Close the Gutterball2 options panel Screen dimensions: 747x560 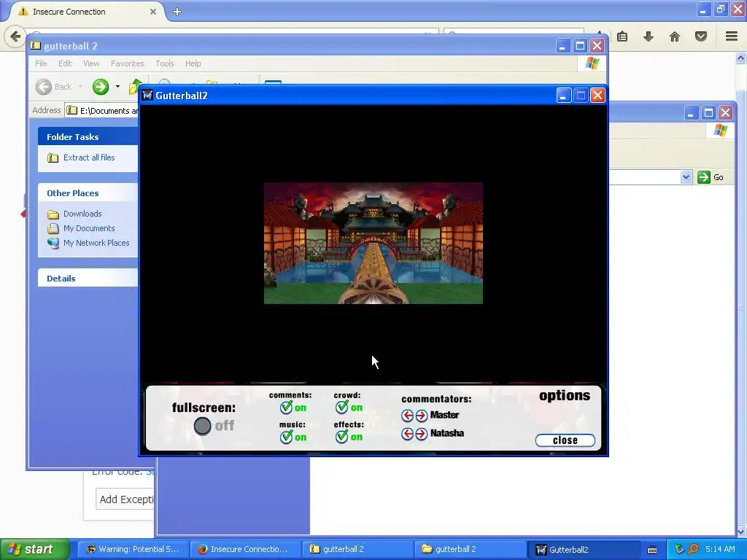pyautogui.click(x=565, y=440)
